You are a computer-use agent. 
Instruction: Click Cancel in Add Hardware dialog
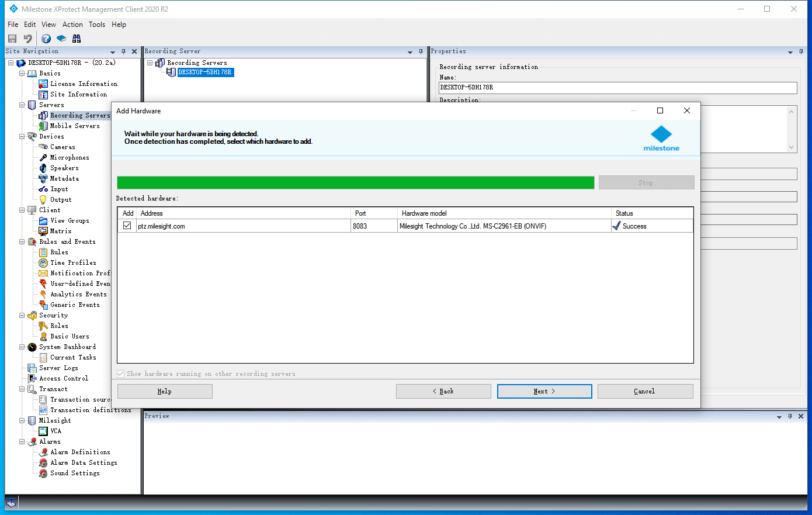pyautogui.click(x=646, y=392)
